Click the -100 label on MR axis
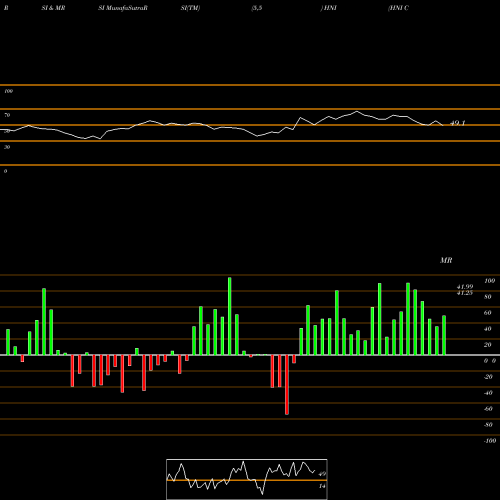500x500 pixels. point(490,441)
